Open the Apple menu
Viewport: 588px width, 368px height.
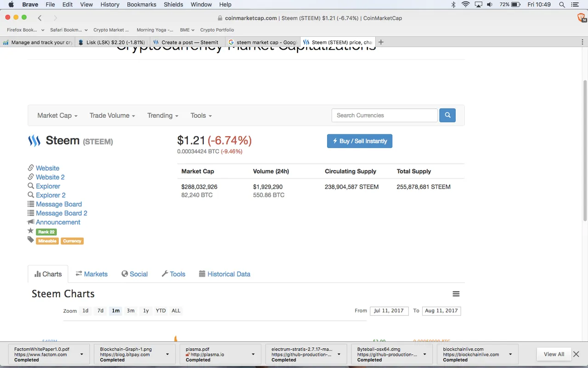[11, 5]
